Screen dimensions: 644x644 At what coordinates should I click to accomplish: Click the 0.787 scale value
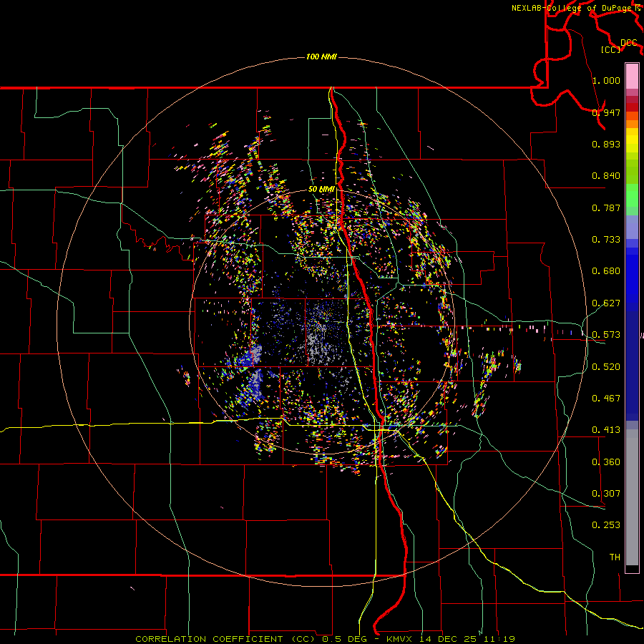[x=606, y=208]
